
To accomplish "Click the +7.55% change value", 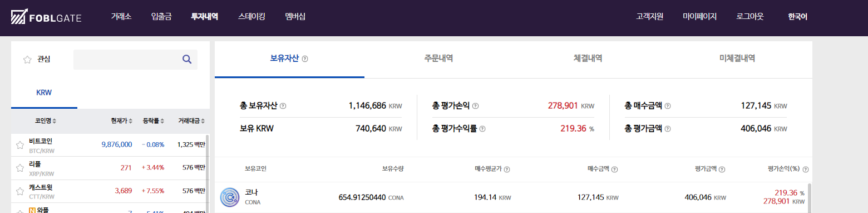I will [153, 191].
